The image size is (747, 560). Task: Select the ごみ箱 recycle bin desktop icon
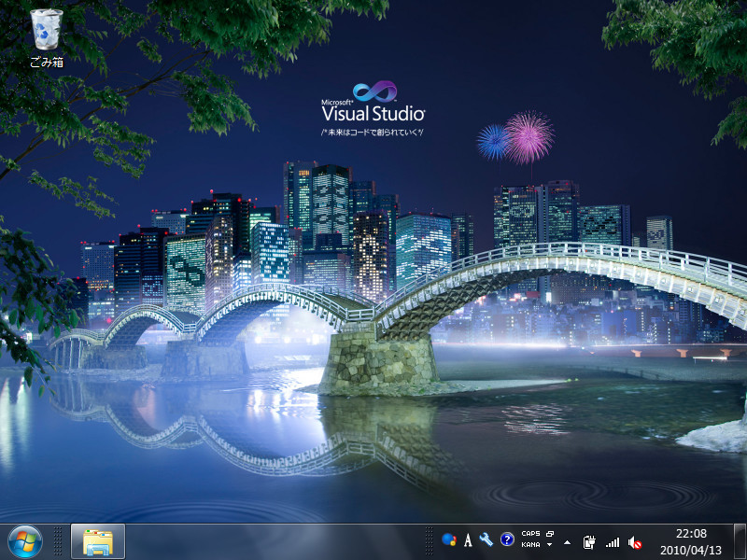point(46,38)
